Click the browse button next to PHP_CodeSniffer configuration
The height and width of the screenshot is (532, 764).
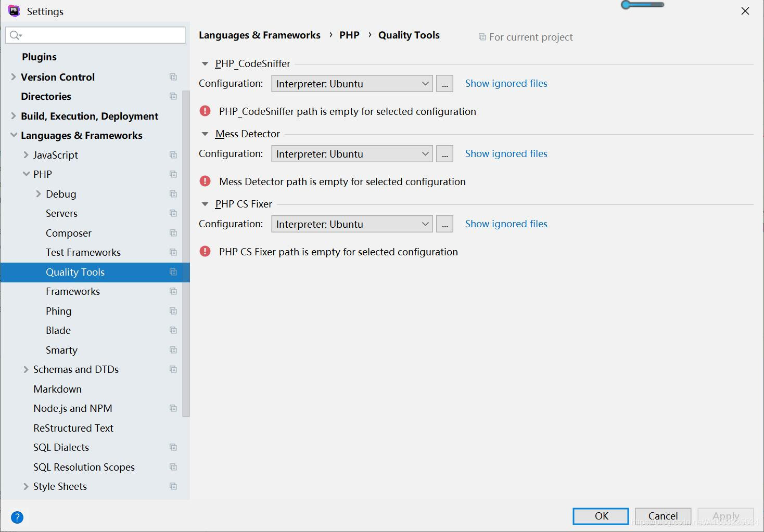444,83
